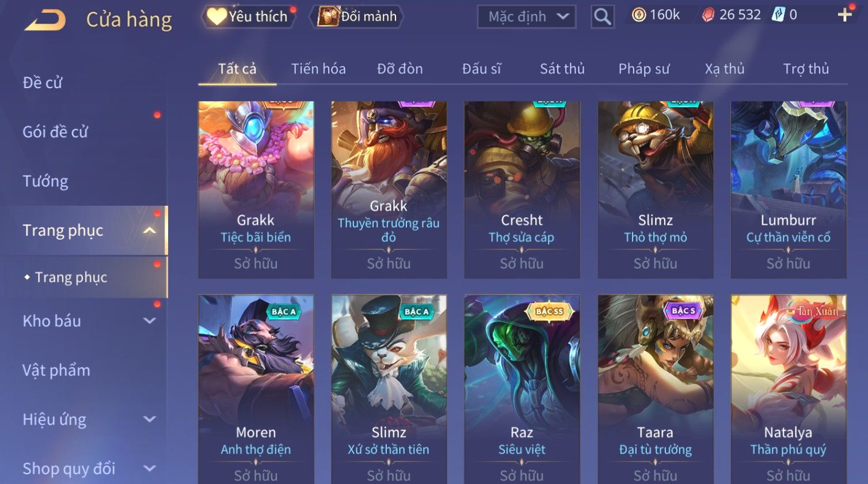Viewport: 868px width, 484px height.
Task: Expand the Hiệu ứng sidebar section
Action: pyautogui.click(x=149, y=419)
